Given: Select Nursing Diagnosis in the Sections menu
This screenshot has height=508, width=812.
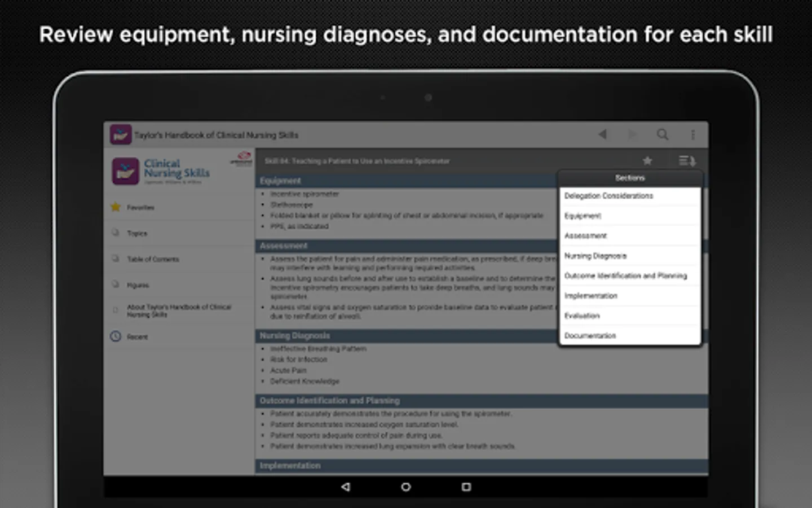Looking at the screenshot, I should coord(629,256).
